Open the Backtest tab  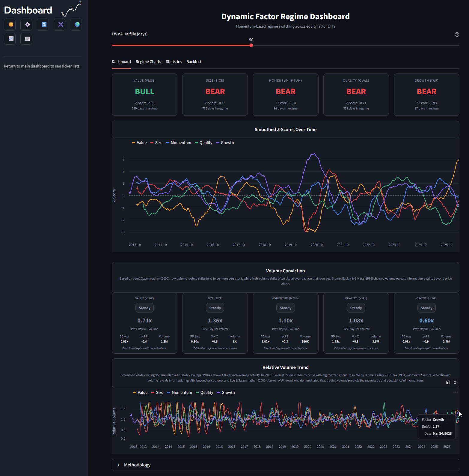tap(194, 62)
